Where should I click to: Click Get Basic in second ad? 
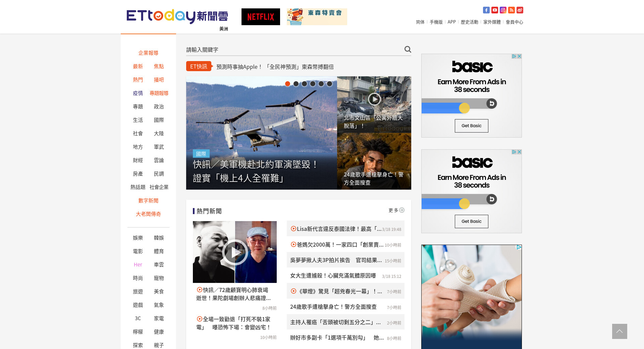point(472,221)
